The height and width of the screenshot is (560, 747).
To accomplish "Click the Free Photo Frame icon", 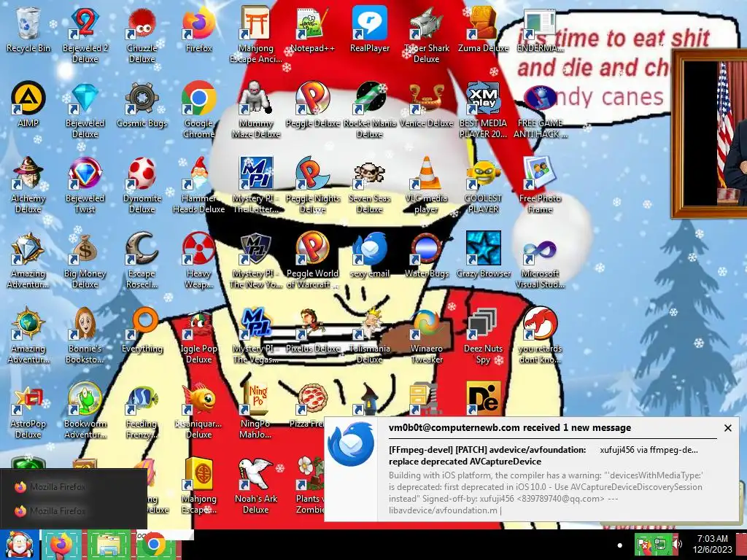I will tap(540, 184).
